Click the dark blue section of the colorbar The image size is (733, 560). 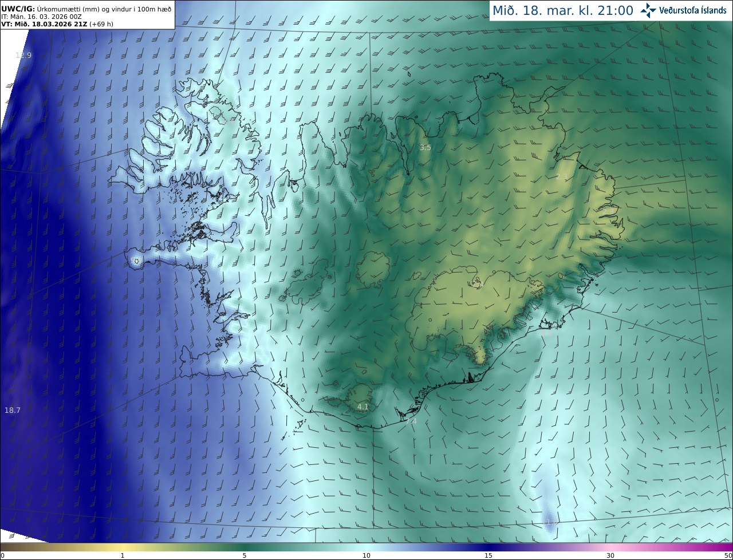[488, 547]
